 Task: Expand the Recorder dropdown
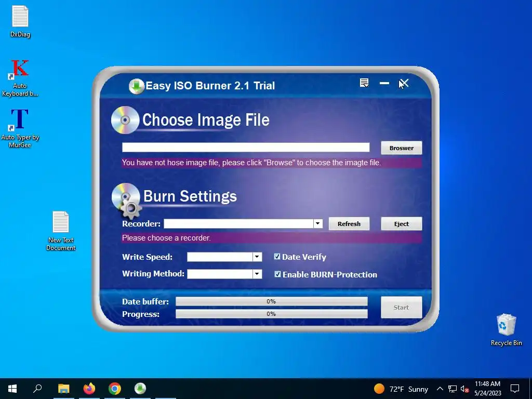pos(317,223)
